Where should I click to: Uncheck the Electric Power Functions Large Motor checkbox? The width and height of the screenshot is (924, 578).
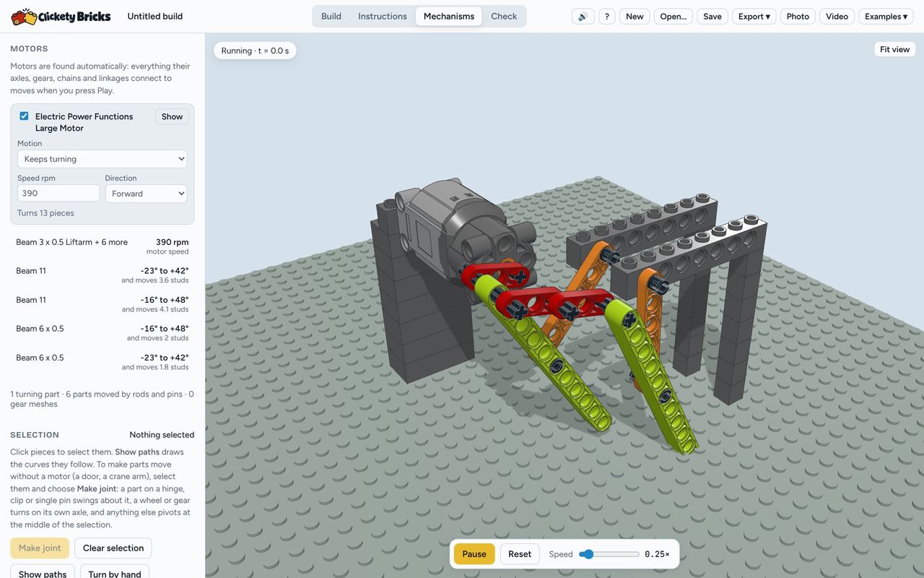24,116
